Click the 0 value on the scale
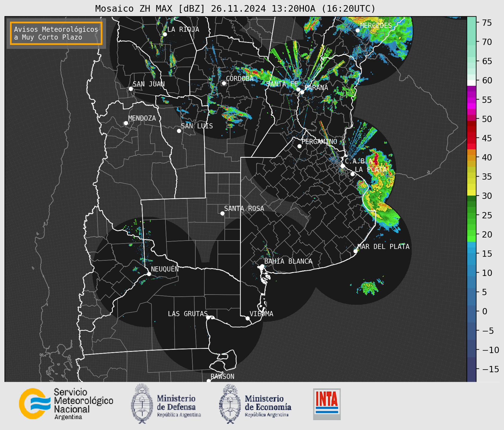The height and width of the screenshot is (430, 504). click(x=485, y=311)
